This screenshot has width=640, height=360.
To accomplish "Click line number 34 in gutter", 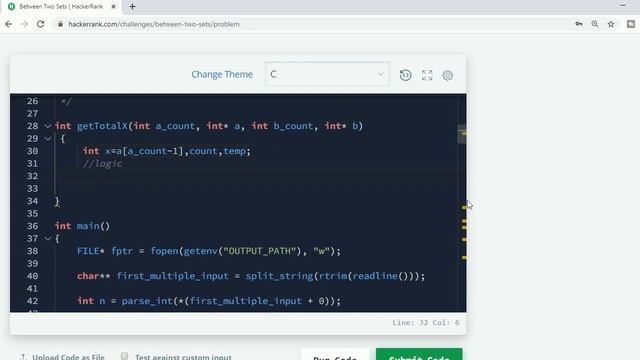I will 33,201.
